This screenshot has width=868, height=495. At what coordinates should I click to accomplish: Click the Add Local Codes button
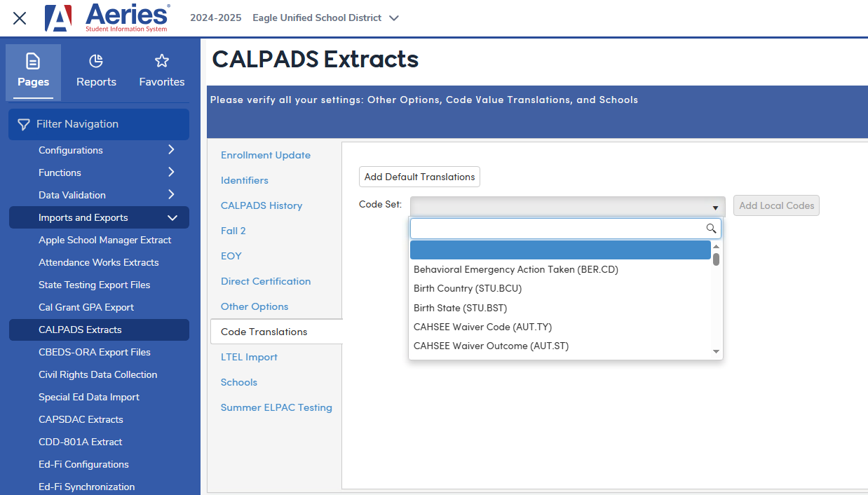[x=776, y=205]
